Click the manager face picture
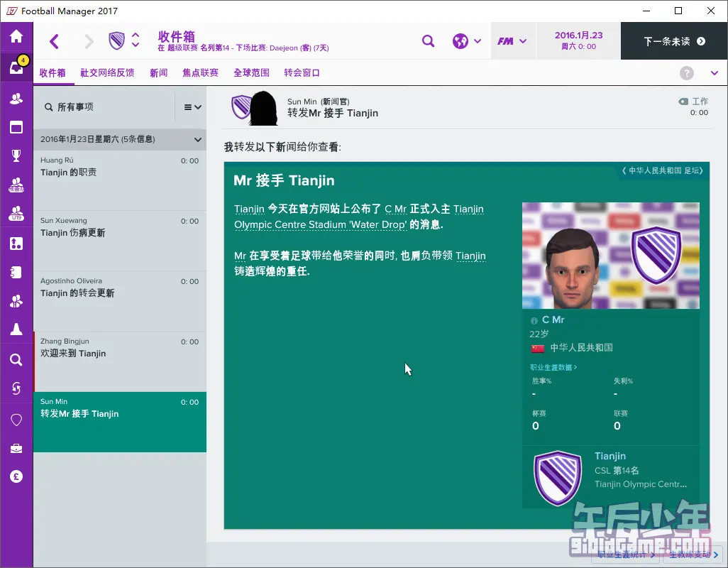This screenshot has height=568, width=728. coord(610,256)
